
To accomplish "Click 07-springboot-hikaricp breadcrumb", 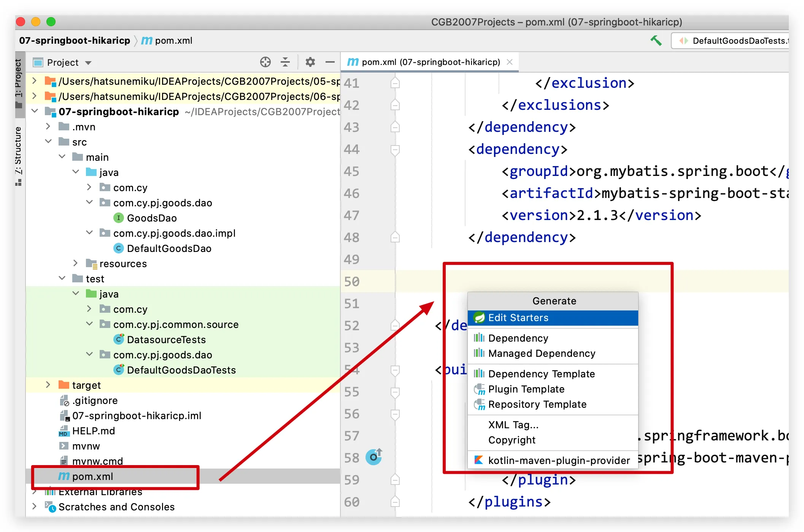I will (75, 40).
